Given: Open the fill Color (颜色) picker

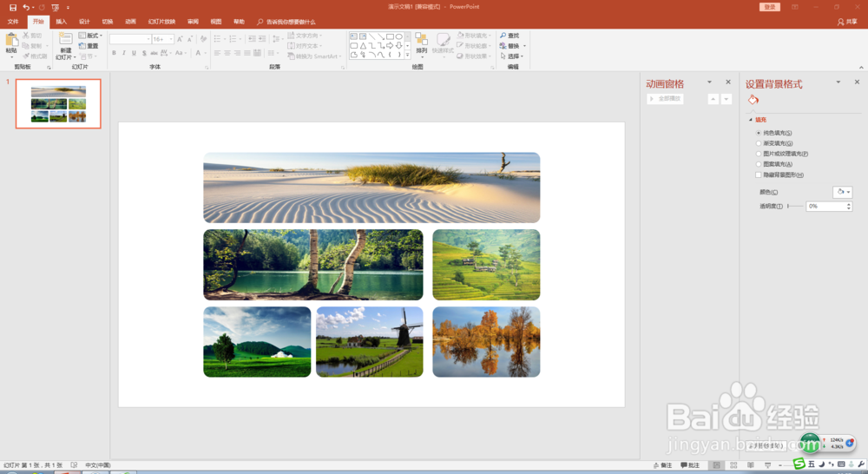Looking at the screenshot, I should pos(842,192).
